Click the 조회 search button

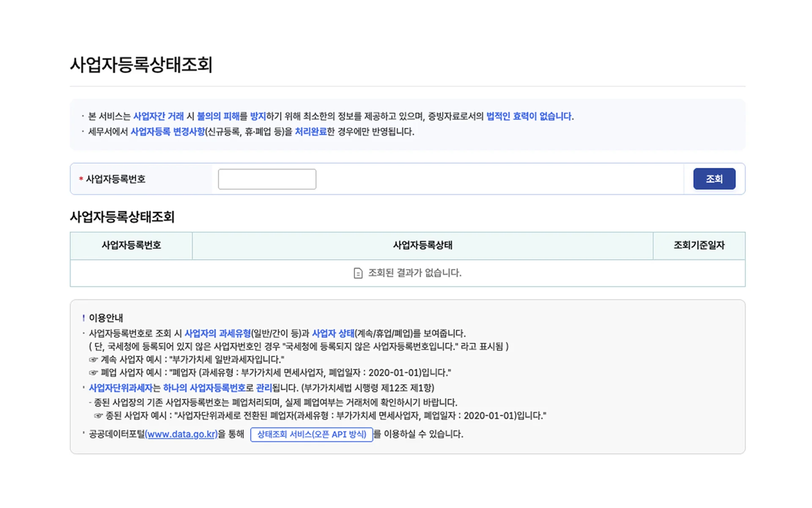[714, 179]
